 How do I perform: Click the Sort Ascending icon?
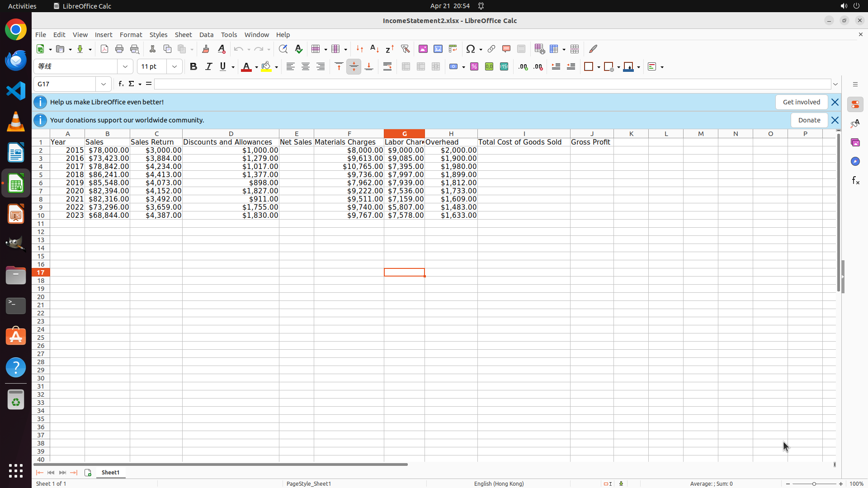tap(374, 49)
